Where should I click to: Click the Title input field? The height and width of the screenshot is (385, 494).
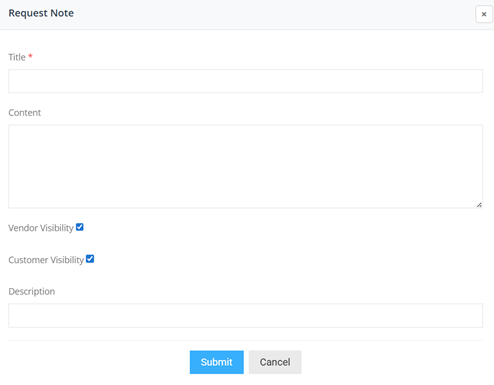[245, 81]
